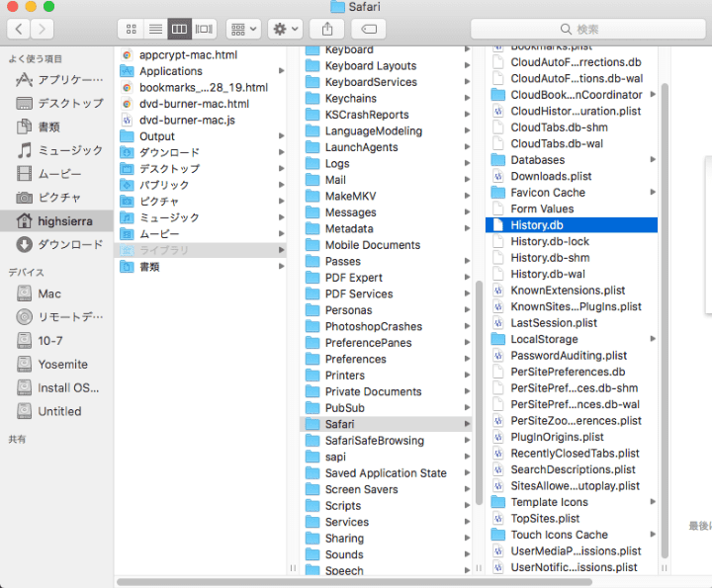This screenshot has width=712, height=588.
Task: Open ムービー in the sidebar favorites
Action: tap(56, 174)
